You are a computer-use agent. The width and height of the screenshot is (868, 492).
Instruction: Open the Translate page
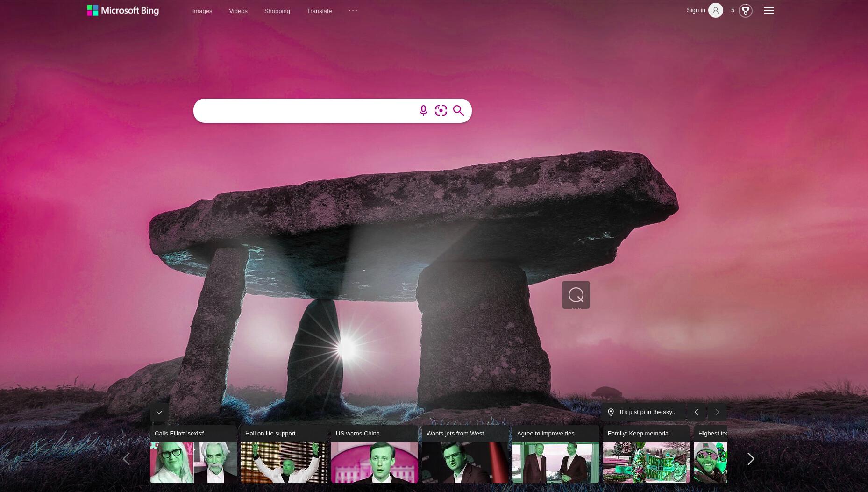coord(320,11)
